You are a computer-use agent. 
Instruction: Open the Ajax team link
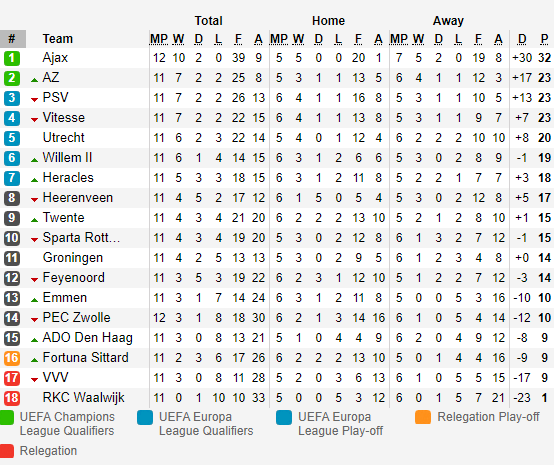click(x=55, y=58)
